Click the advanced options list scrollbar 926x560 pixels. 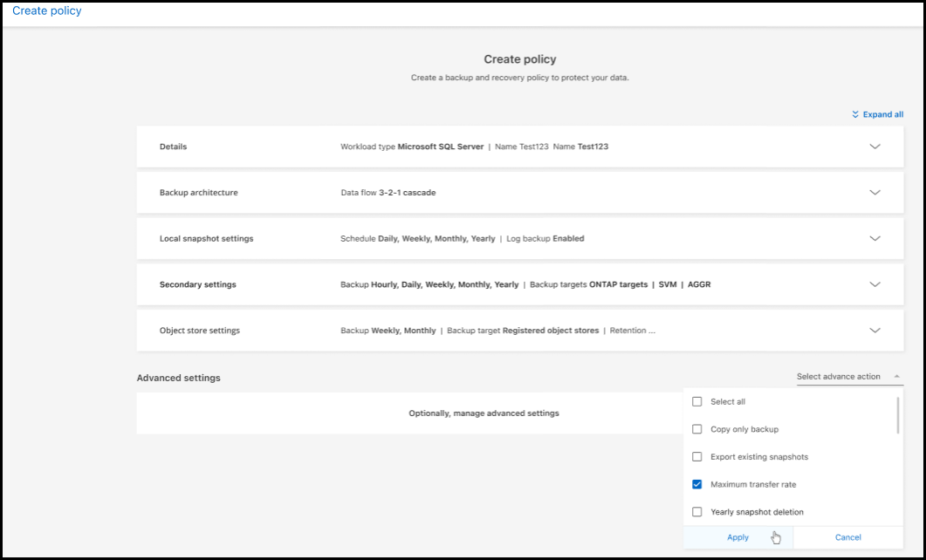[x=898, y=415]
